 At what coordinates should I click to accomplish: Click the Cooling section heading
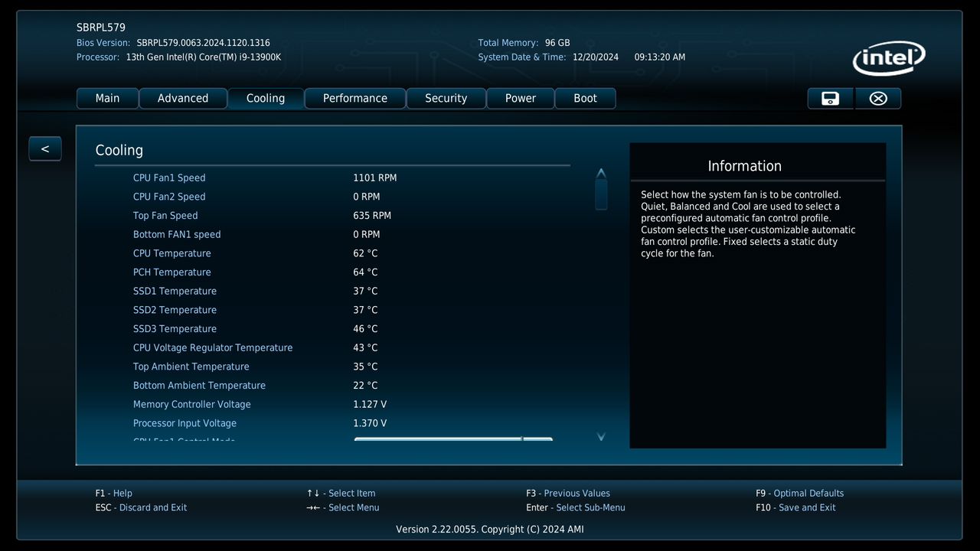tap(119, 150)
